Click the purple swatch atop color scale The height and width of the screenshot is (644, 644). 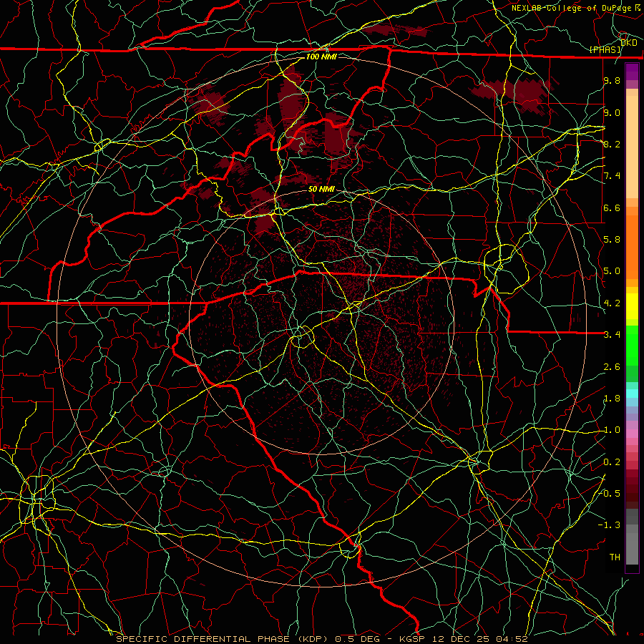click(632, 72)
